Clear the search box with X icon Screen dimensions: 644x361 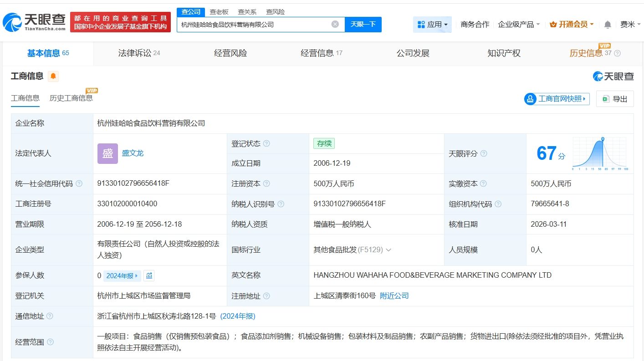[x=335, y=25]
